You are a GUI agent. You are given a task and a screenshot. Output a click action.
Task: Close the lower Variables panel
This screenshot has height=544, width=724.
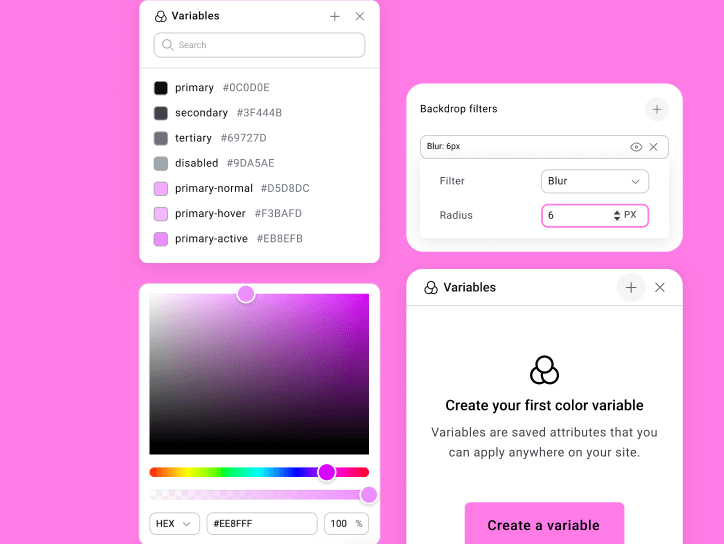[x=660, y=288]
